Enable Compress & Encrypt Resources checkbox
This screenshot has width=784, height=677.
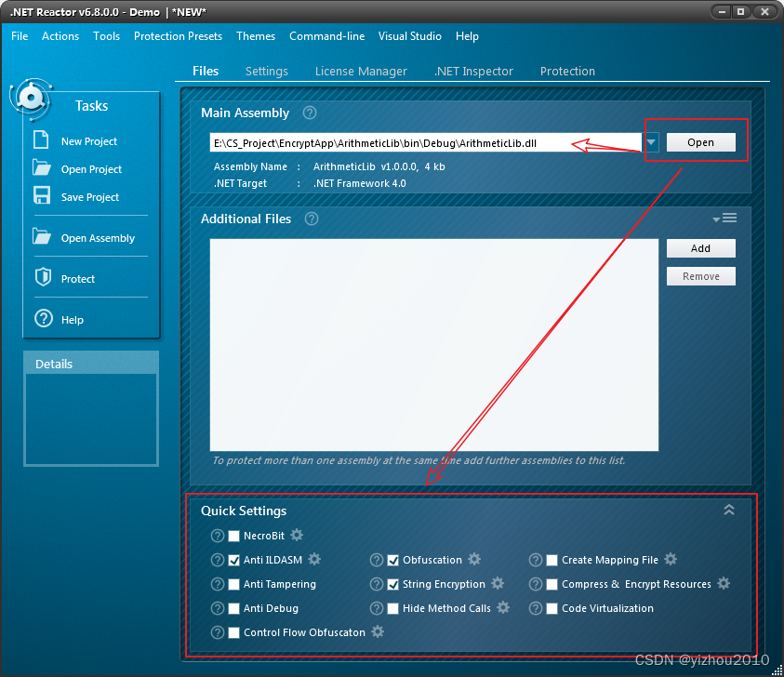tap(552, 584)
